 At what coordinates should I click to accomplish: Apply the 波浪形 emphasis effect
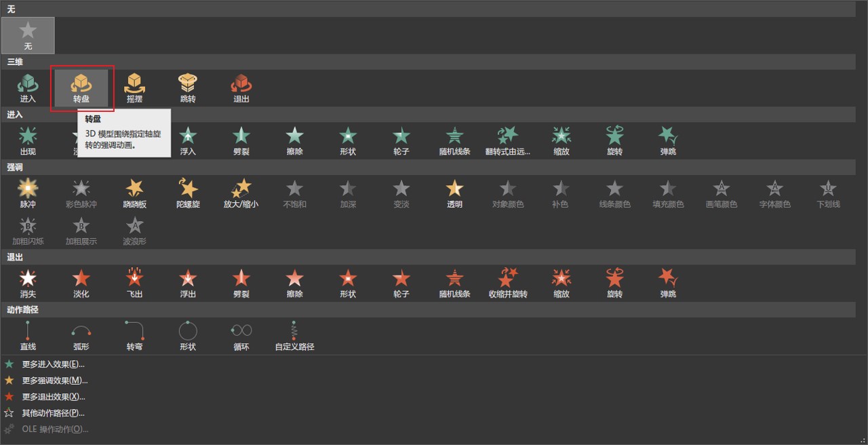click(x=134, y=230)
